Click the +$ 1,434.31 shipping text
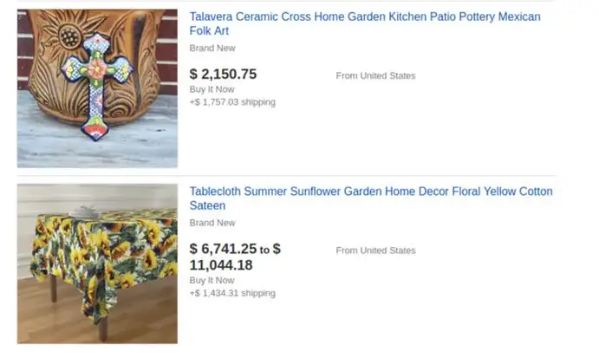 click(232, 293)
